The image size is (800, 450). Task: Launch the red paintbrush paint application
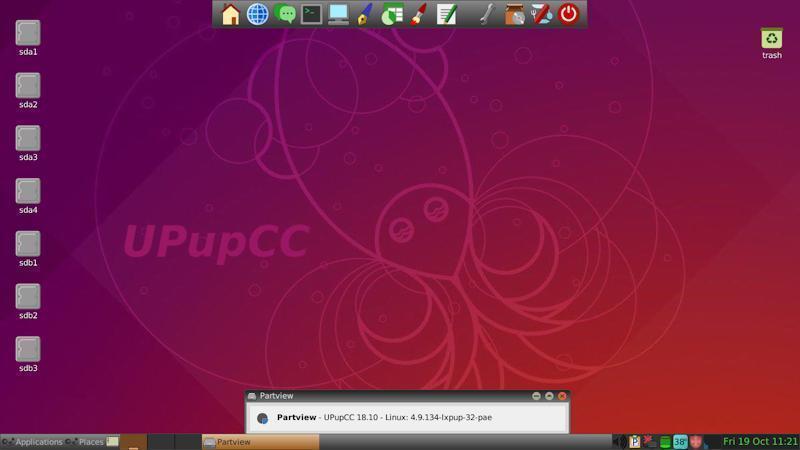[418, 14]
